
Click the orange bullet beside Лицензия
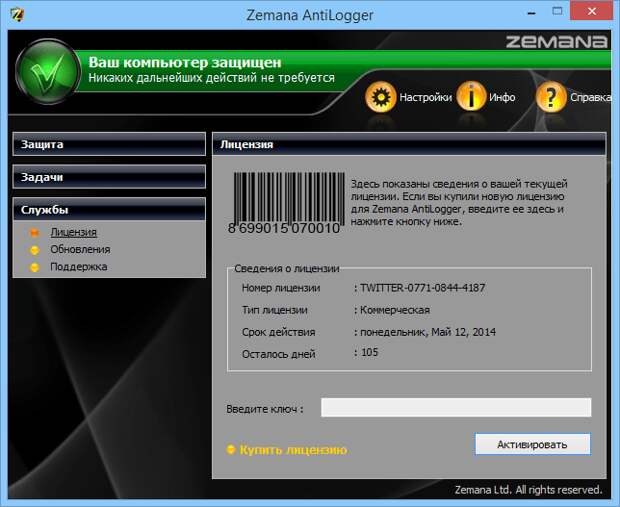(35, 233)
